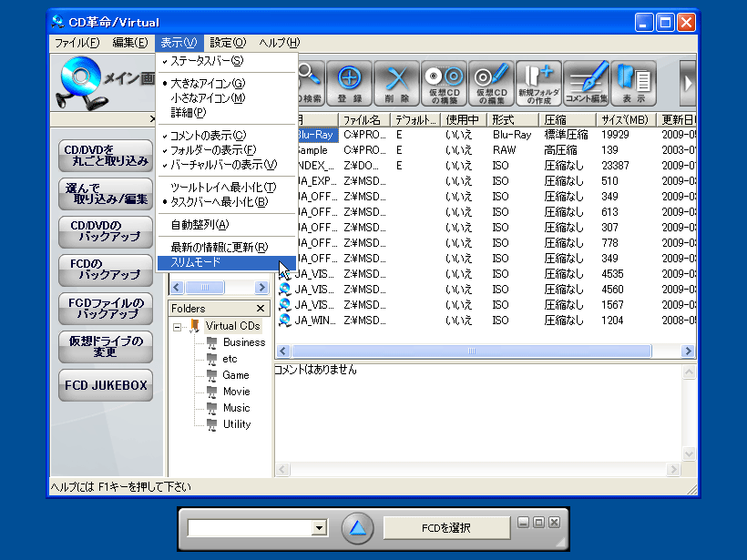Choose 自動整列(A) from the menu
747x560 pixels.
pos(227,225)
